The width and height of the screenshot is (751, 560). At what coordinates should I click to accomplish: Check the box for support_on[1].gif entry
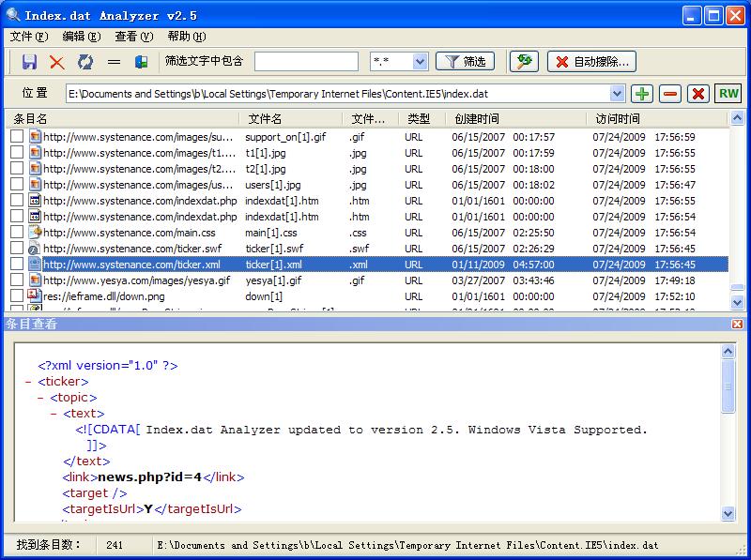click(17, 137)
